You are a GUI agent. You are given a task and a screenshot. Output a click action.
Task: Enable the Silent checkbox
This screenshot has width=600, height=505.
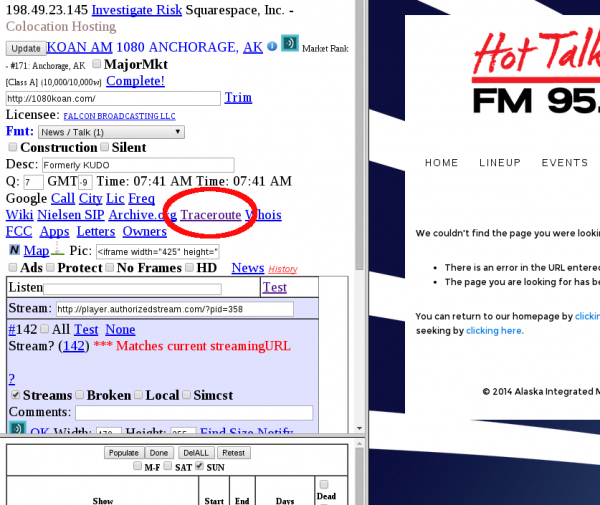pos(104,147)
